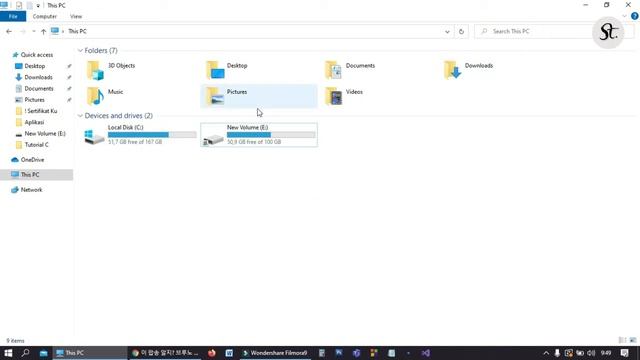This screenshot has height=360, width=640.
Task: Refresh the This PC view
Action: point(461,31)
